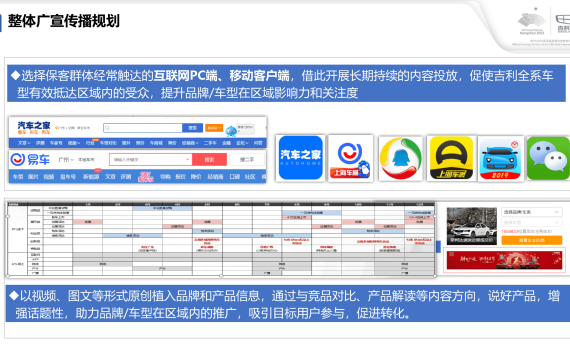This screenshot has width=570, height=360.
Task: Click the Autohome search input field
Action: (143, 128)
